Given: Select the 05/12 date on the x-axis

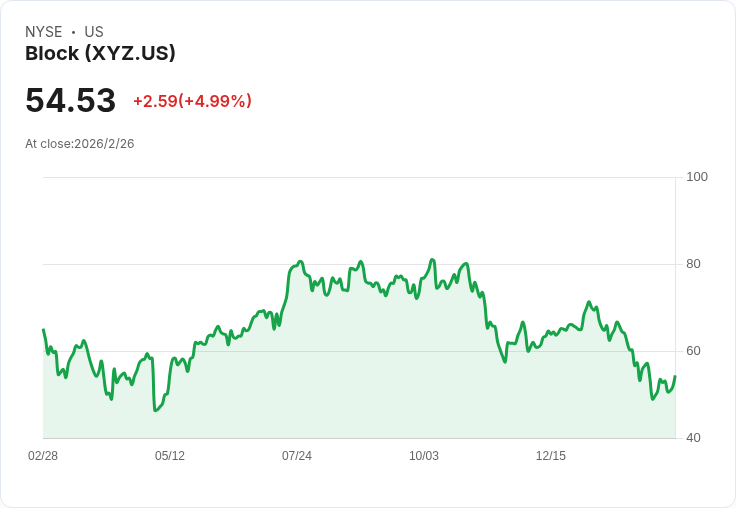Looking at the screenshot, I should point(170,456).
